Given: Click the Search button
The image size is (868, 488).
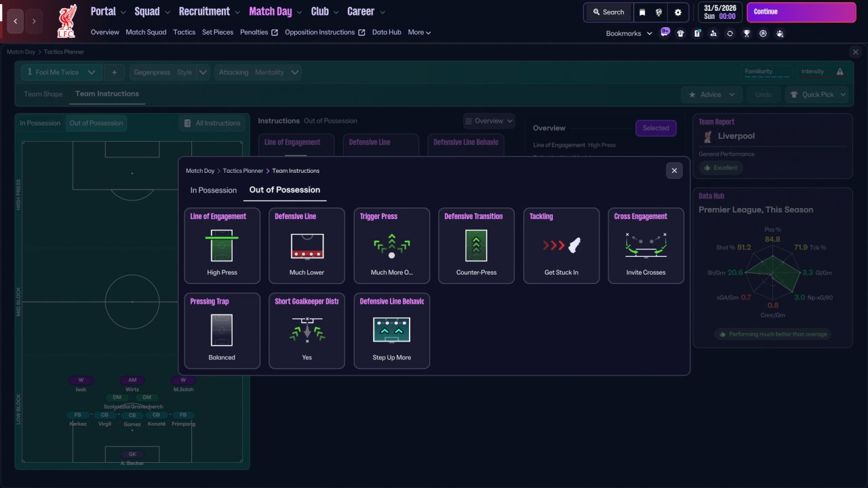Looking at the screenshot, I should [608, 12].
